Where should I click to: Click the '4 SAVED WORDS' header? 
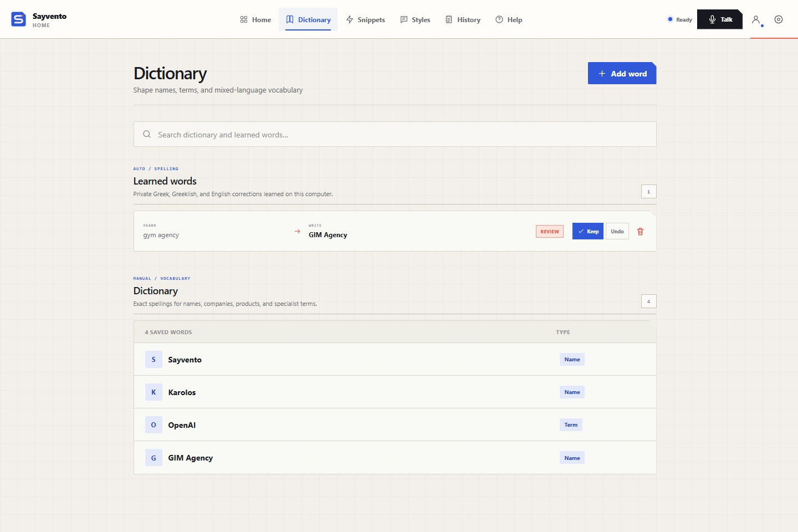tap(168, 332)
